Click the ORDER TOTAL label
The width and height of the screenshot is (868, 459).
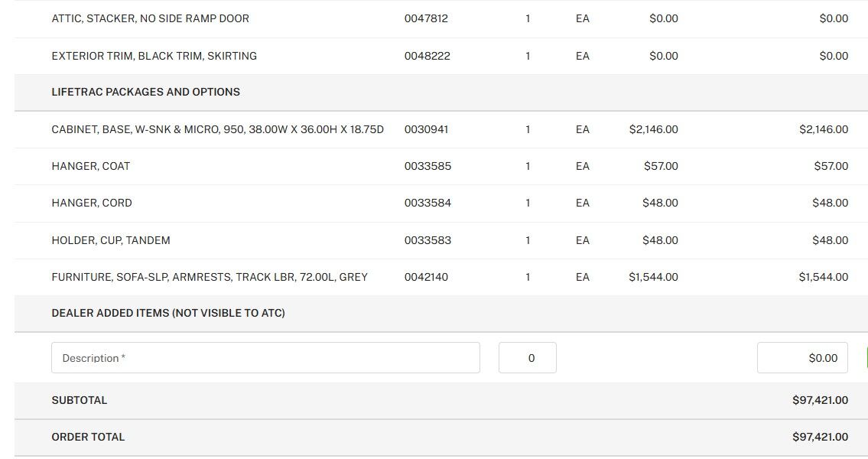[88, 437]
